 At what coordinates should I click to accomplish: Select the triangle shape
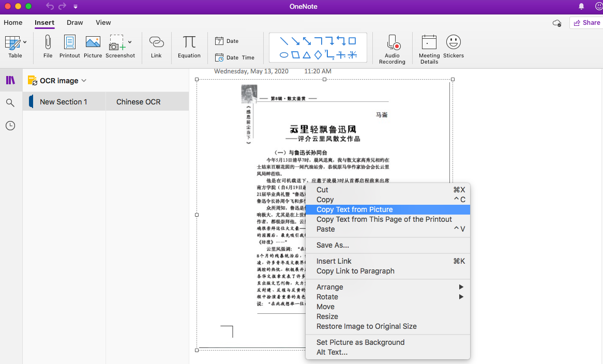tap(307, 55)
